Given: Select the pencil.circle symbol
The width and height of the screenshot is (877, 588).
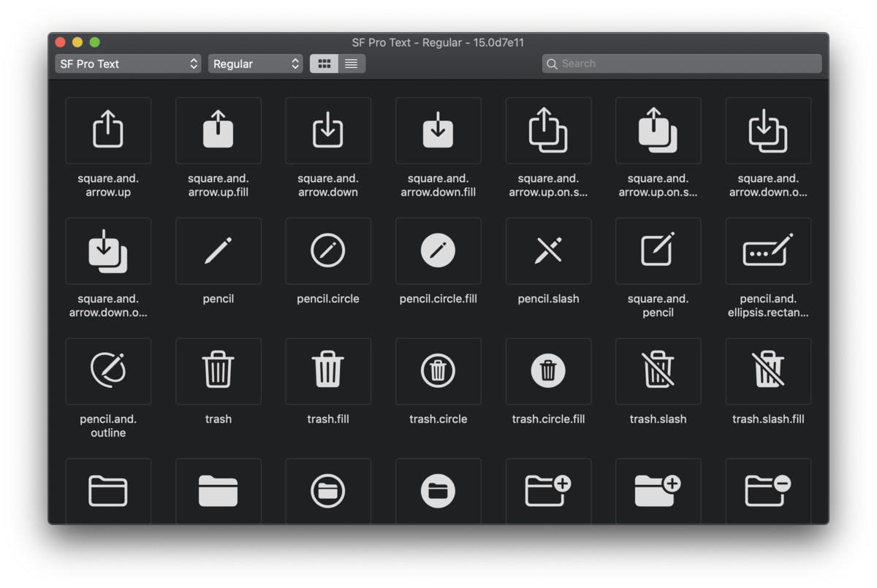Looking at the screenshot, I should point(328,251).
